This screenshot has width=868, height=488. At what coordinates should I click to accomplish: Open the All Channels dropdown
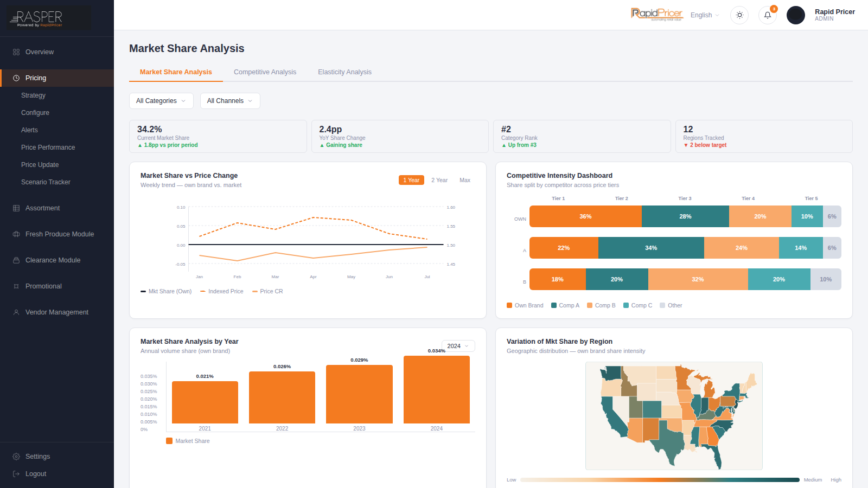point(230,101)
